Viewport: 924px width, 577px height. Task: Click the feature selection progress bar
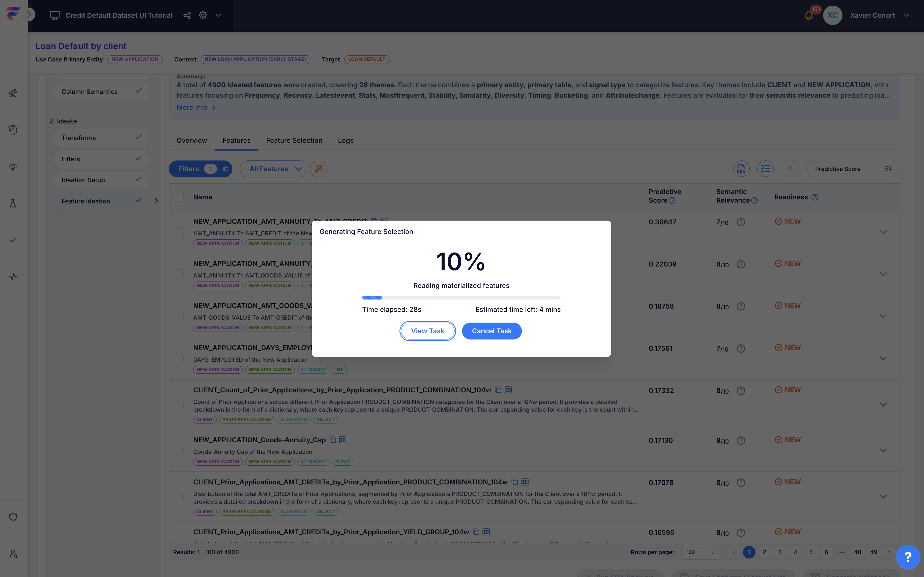[461, 297]
